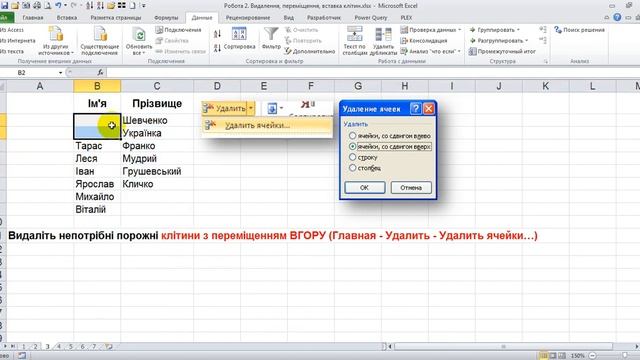Screen dimensions: 640x360
Task: Open the Вставка ribbon tab
Action: coord(67,18)
